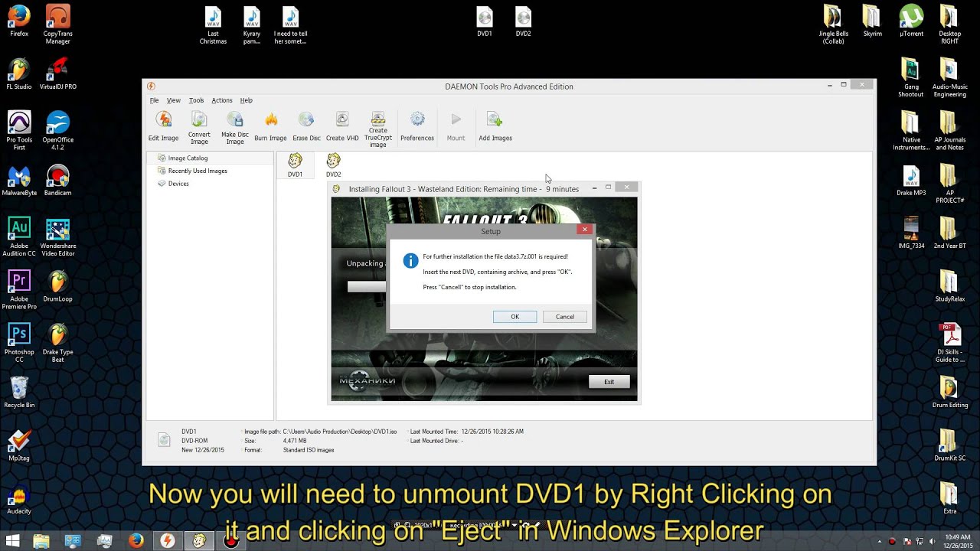Open the VirtualDJ PRO desktop icon

[57, 74]
